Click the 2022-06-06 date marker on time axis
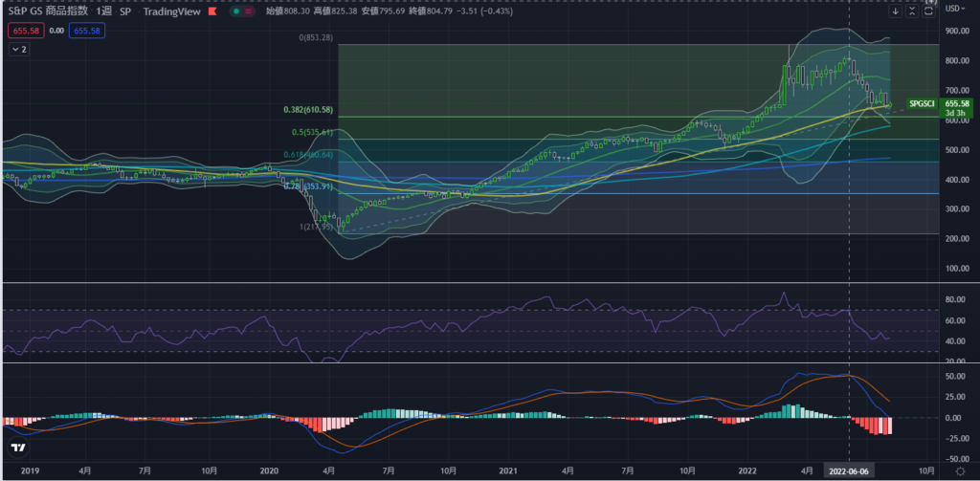 (850, 471)
